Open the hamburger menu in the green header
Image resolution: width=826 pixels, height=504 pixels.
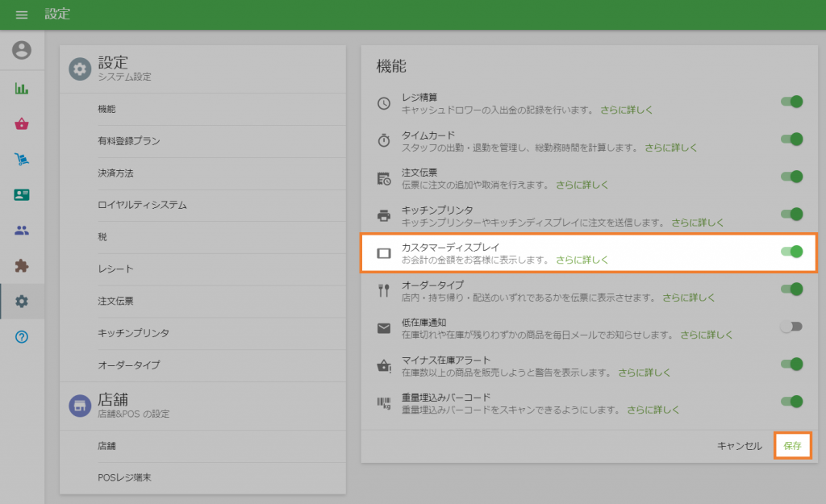22,14
